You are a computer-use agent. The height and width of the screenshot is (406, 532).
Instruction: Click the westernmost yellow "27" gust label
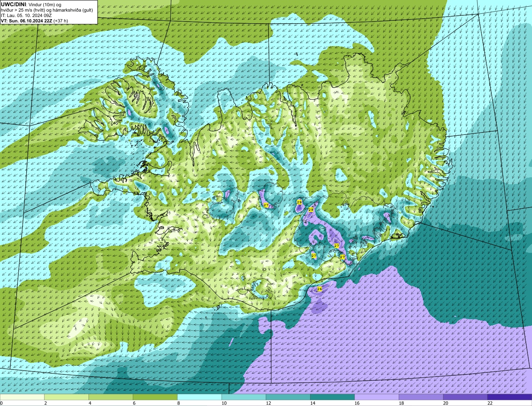point(266,205)
